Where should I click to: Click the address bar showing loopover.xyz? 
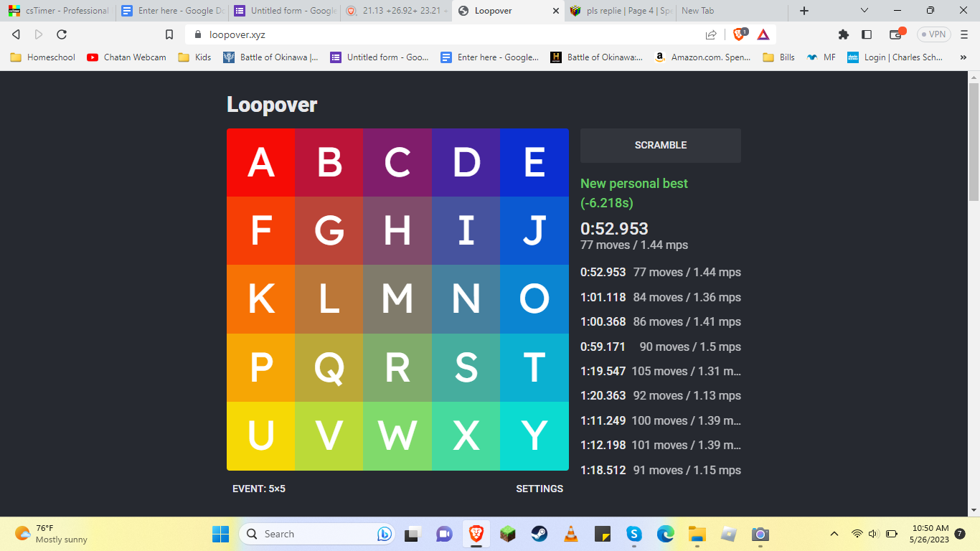(445, 34)
